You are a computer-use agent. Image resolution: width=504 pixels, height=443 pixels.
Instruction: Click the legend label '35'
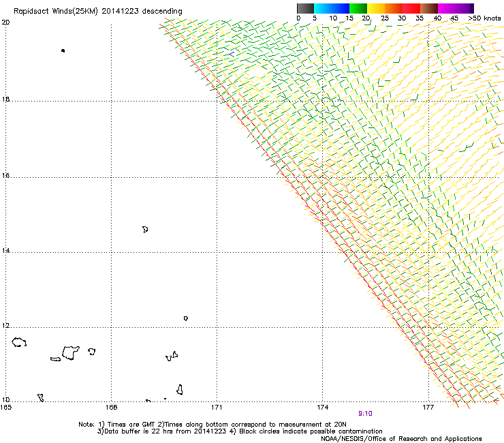[x=420, y=18]
